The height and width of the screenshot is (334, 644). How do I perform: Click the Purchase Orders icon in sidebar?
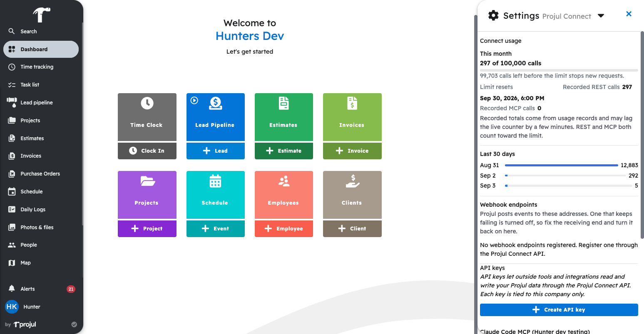(x=12, y=174)
